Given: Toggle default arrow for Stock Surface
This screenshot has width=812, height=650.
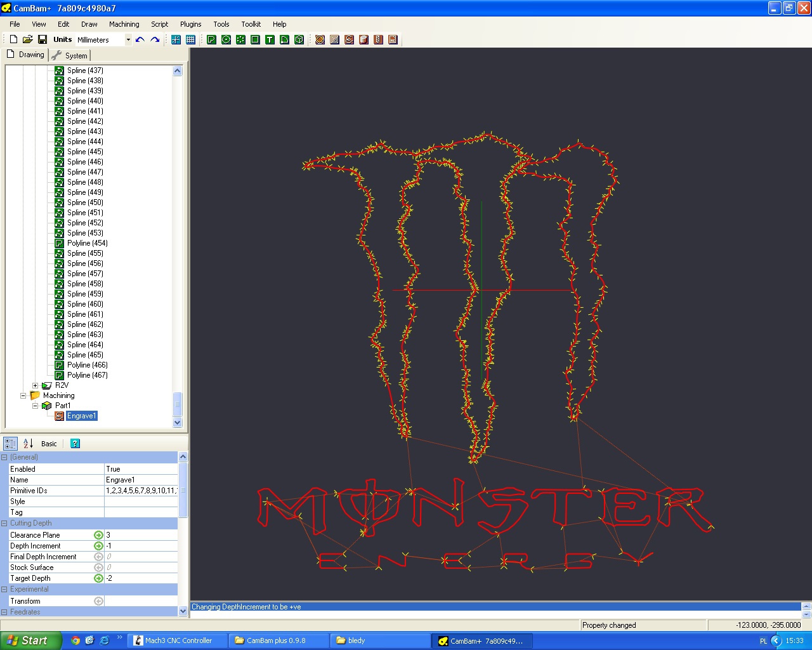Looking at the screenshot, I should [98, 567].
